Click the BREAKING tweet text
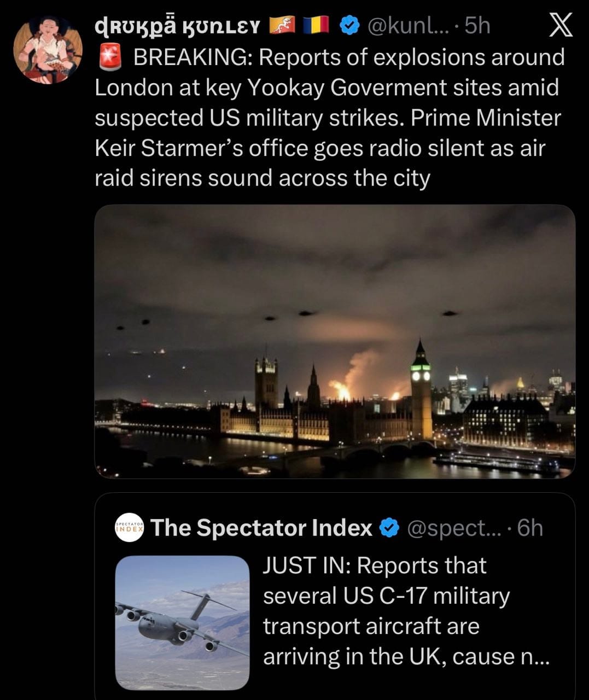 (328, 118)
